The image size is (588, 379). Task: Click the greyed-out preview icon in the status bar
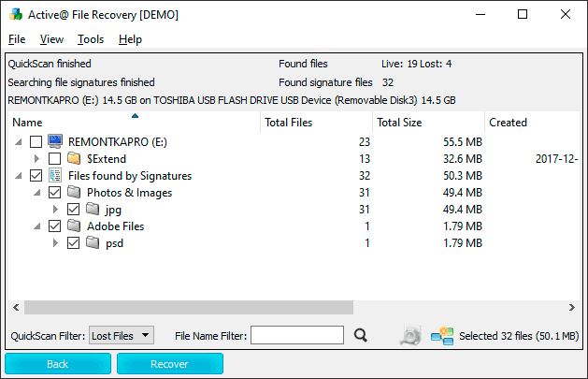coord(409,336)
